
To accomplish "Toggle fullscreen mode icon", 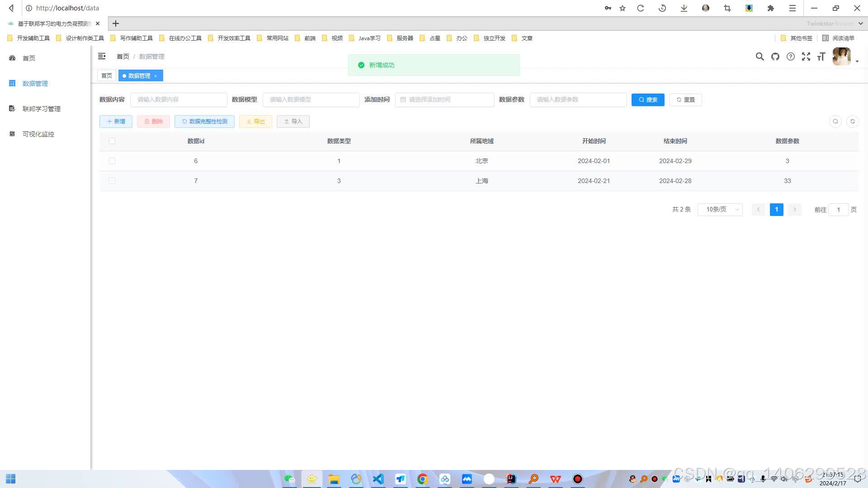I will [x=806, y=56].
